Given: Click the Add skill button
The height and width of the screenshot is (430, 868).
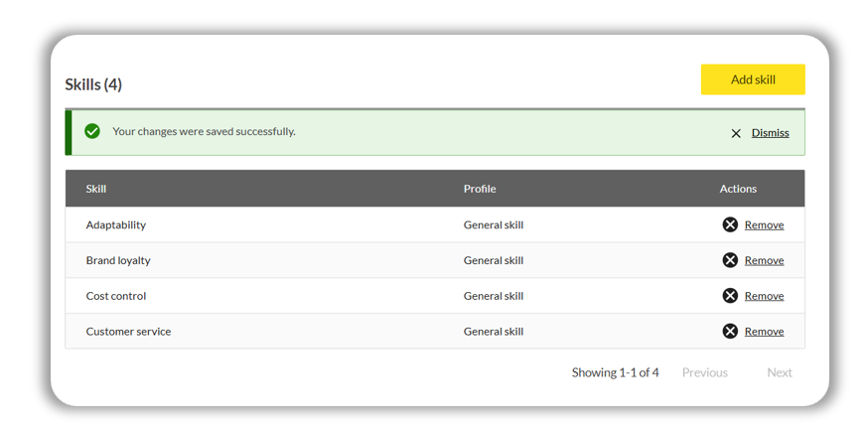Looking at the screenshot, I should (x=753, y=79).
